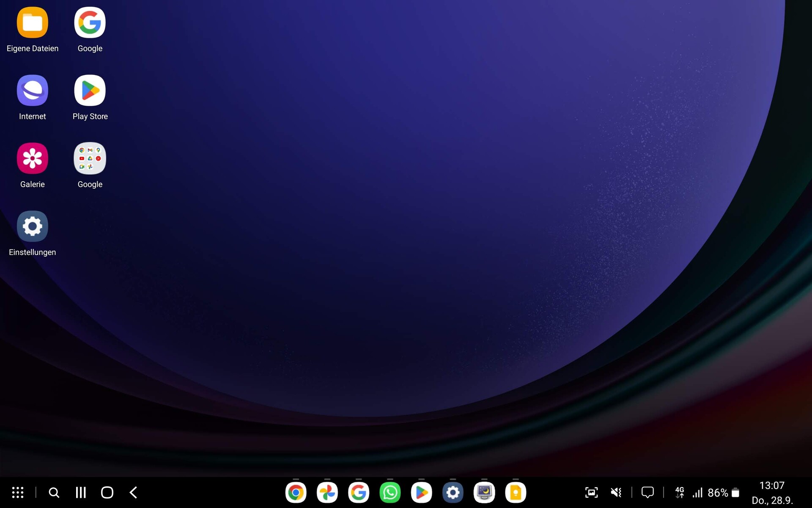Open Einstellungen on the home screen
812x508 pixels.
point(32,226)
